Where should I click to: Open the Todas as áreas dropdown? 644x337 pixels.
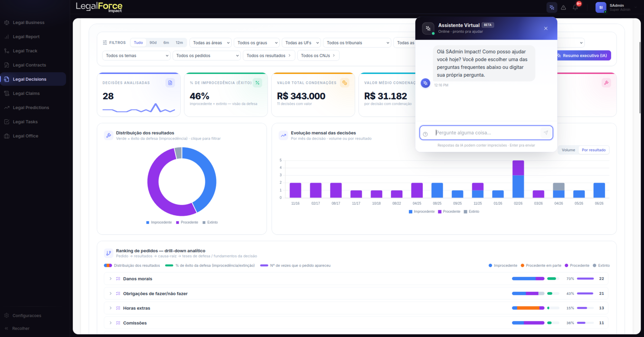click(210, 42)
